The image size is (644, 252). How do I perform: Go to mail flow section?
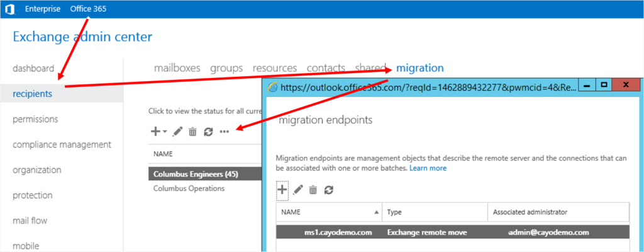coord(30,220)
